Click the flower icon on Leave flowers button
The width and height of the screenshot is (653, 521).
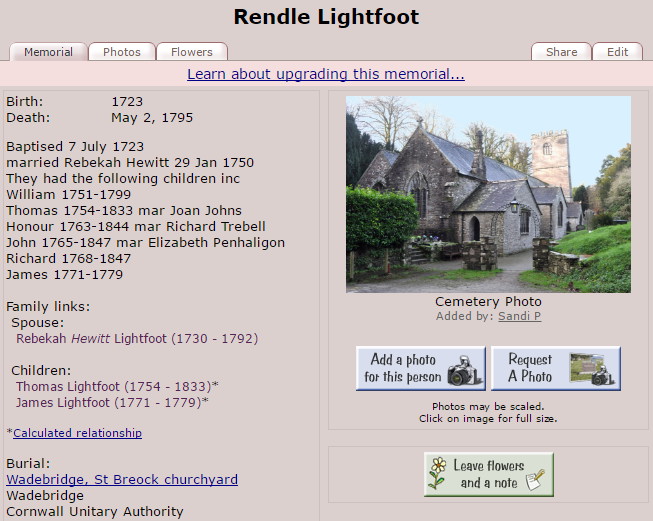(x=437, y=474)
